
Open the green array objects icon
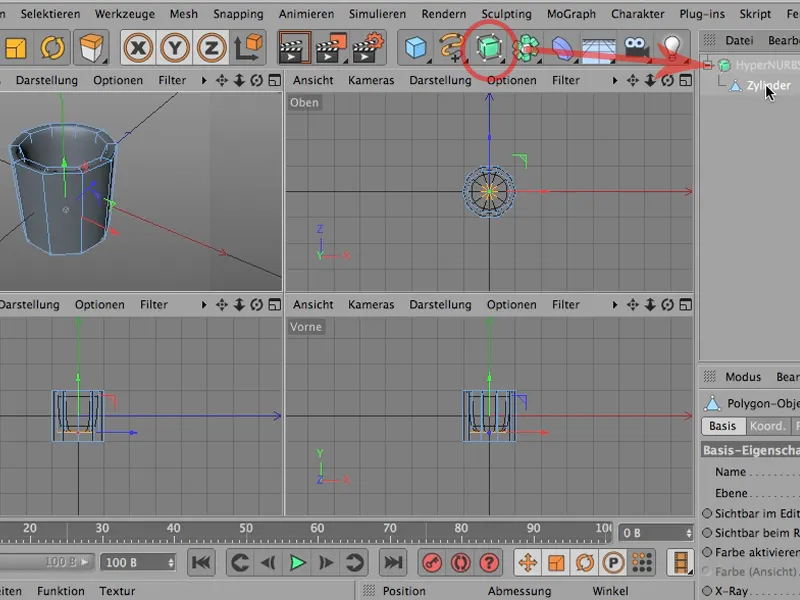pyautogui.click(x=526, y=48)
